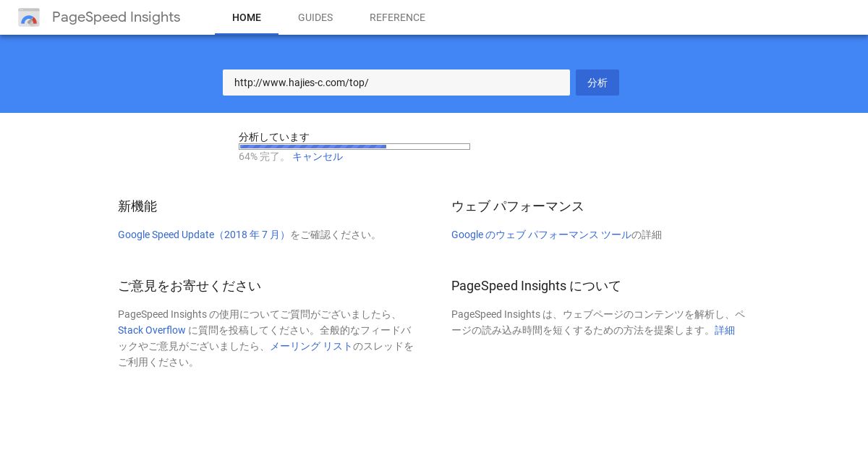Open Google Speed Update (2018年7月) link
868x456 pixels.
pyautogui.click(x=204, y=235)
